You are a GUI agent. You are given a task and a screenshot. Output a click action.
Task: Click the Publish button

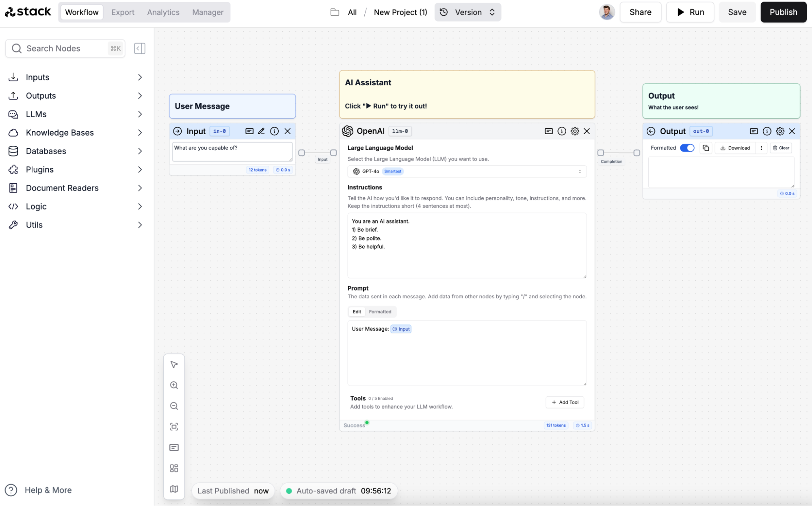point(783,12)
